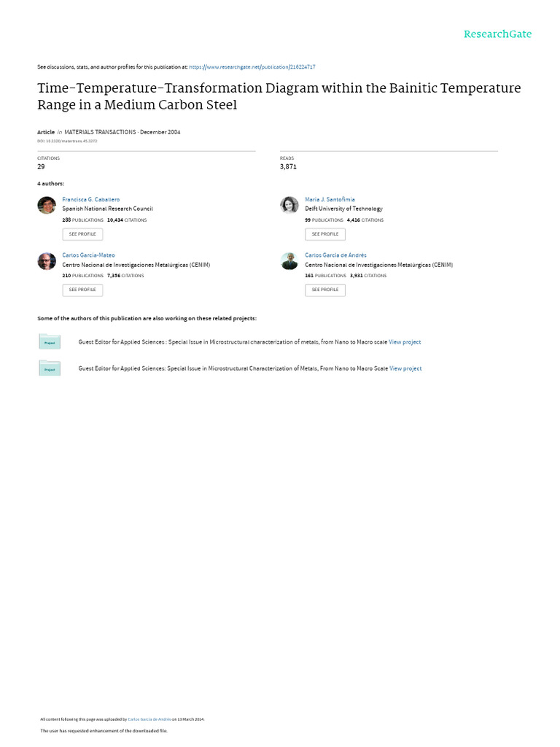Click the second Project folder icon

pyautogui.click(x=50, y=368)
